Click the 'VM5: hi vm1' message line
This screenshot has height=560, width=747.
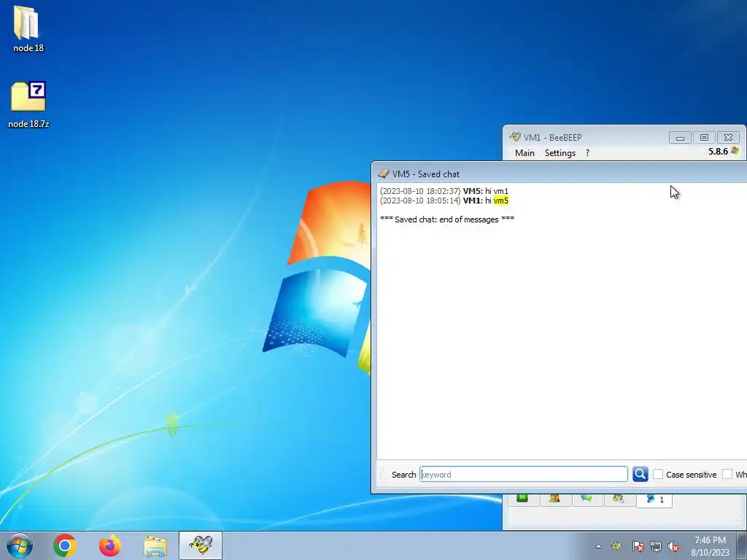(444, 191)
